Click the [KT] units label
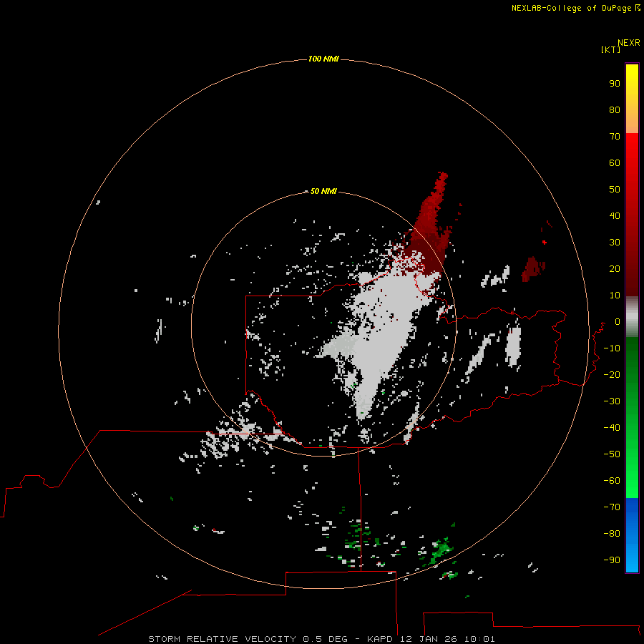This screenshot has height=644, width=644. [611, 49]
